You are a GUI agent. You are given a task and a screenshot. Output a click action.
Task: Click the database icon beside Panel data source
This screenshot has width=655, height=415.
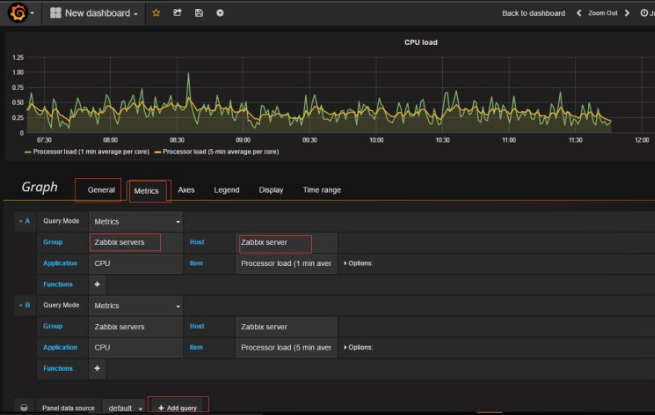click(x=24, y=407)
